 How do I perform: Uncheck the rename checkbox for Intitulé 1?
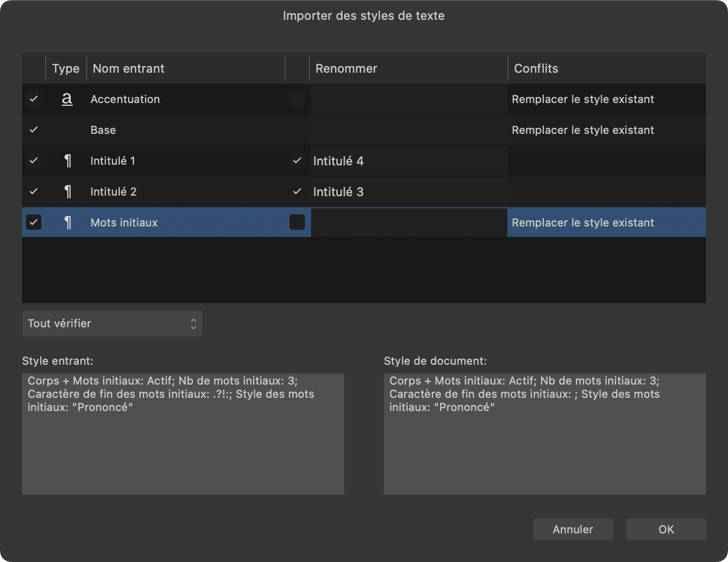(296, 161)
